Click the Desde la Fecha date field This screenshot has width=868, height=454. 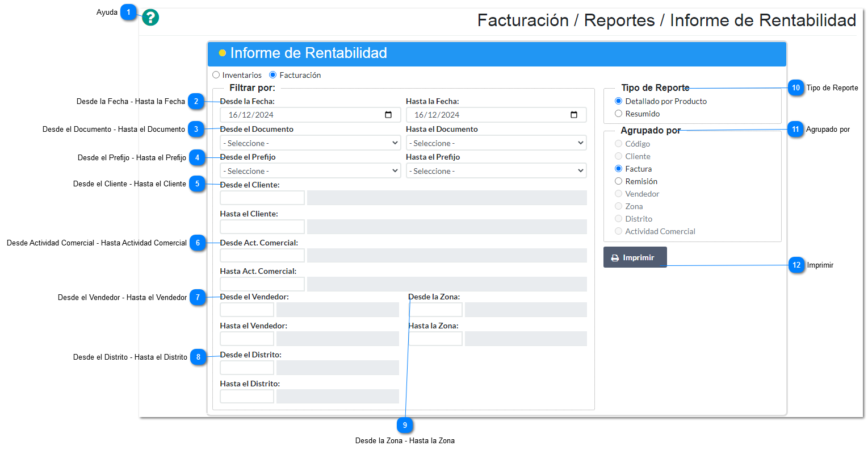311,115
